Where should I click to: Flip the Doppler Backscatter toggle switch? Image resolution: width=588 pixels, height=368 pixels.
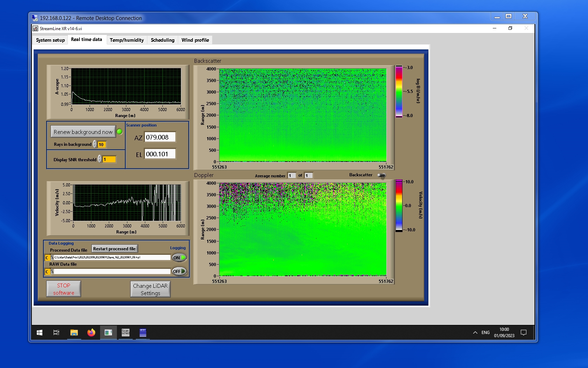click(x=381, y=175)
